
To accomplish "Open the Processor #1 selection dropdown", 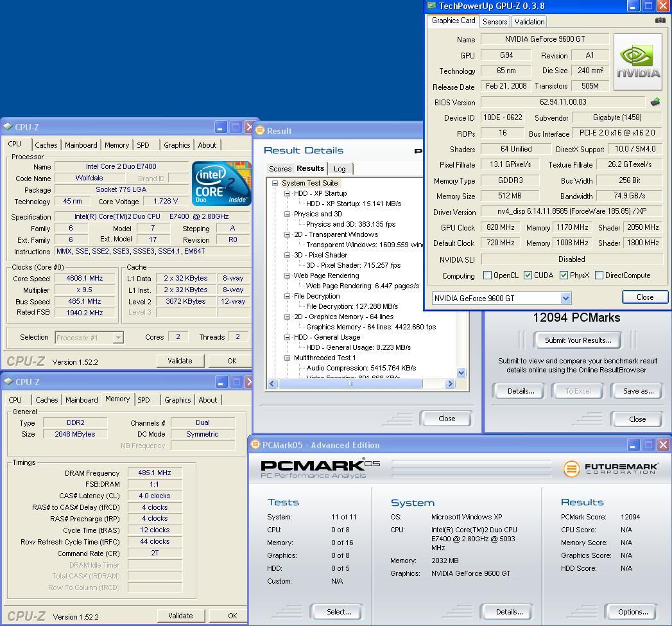I will click(118, 338).
